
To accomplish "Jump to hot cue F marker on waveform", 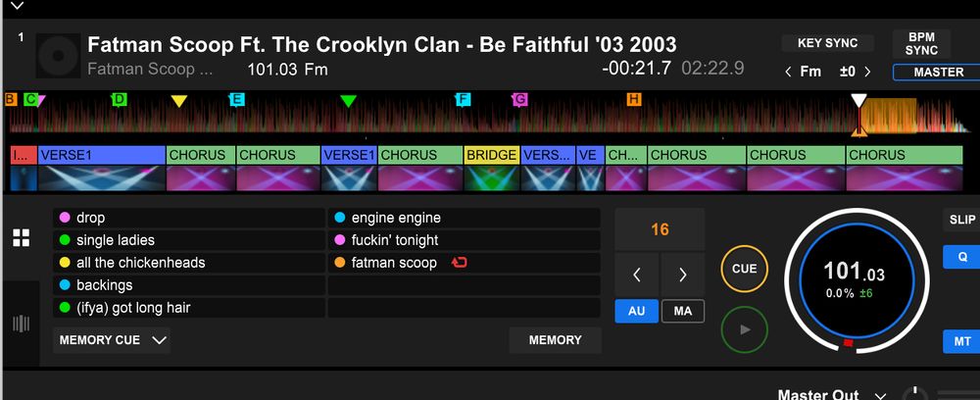I will point(463,99).
